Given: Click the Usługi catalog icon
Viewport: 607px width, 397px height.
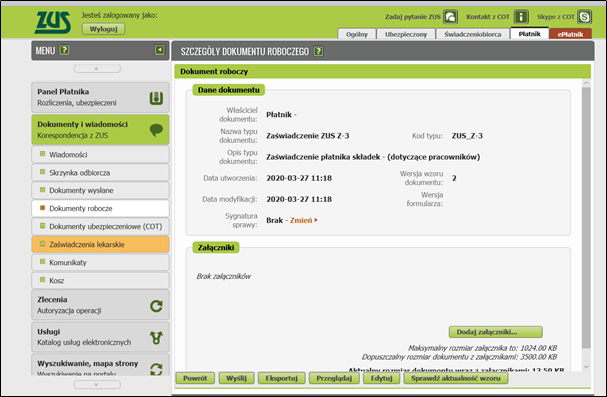Looking at the screenshot, I should pos(156,338).
